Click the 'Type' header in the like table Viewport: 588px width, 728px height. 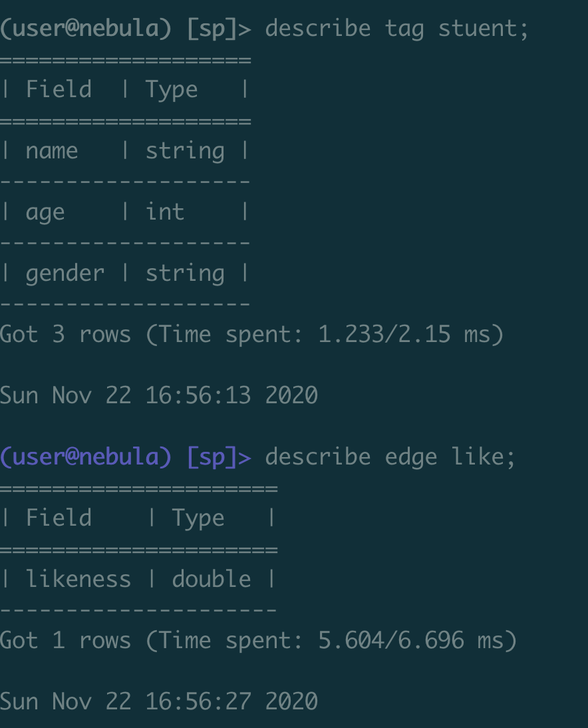tap(198, 518)
